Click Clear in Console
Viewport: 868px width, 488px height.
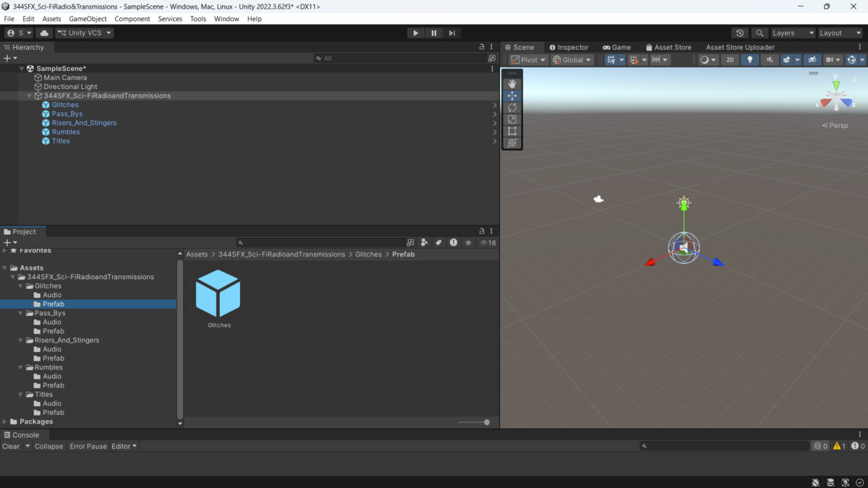click(11, 446)
